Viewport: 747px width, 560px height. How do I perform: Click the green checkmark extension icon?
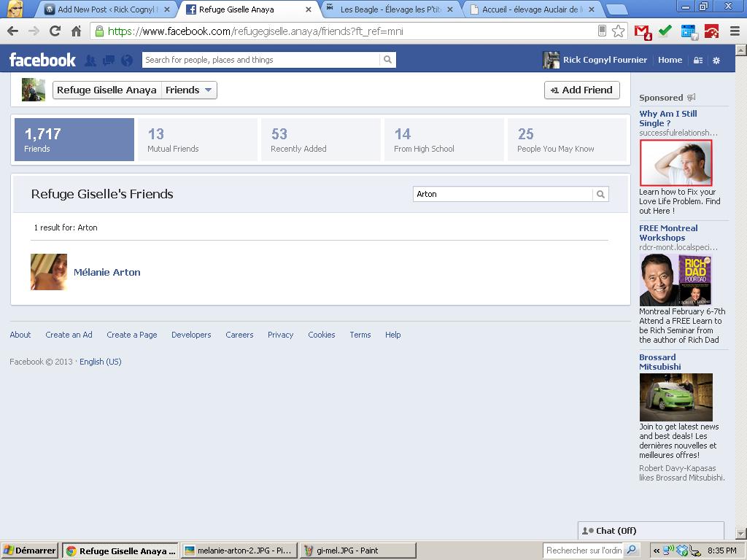click(665, 31)
